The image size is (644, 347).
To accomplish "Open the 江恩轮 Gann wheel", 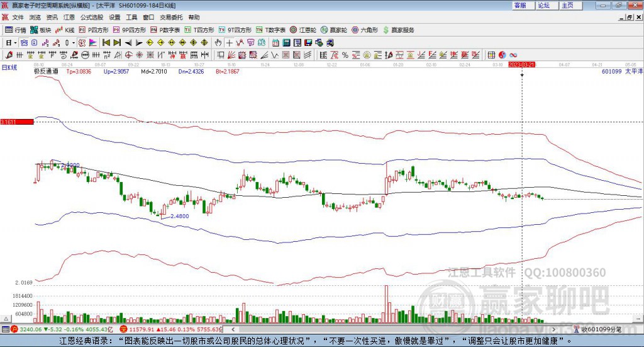I will click(303, 30).
